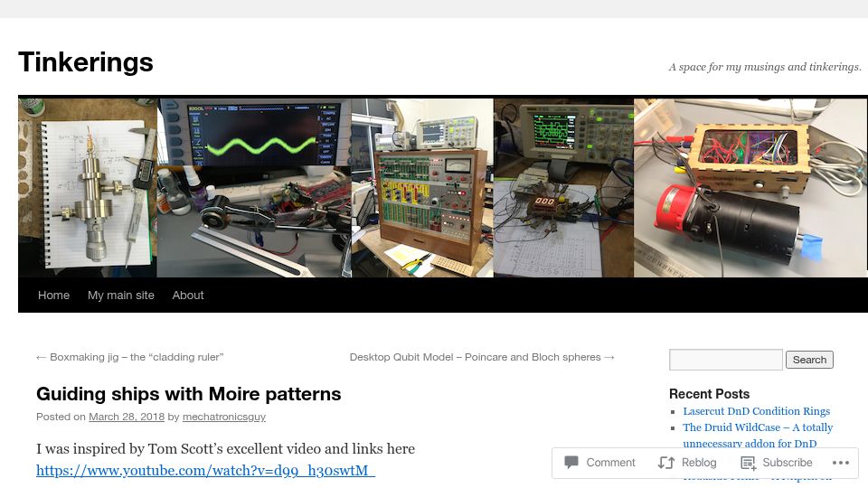Viewport: 868px width, 488px height.
Task: Open the YouTube video link
Action: click(205, 470)
